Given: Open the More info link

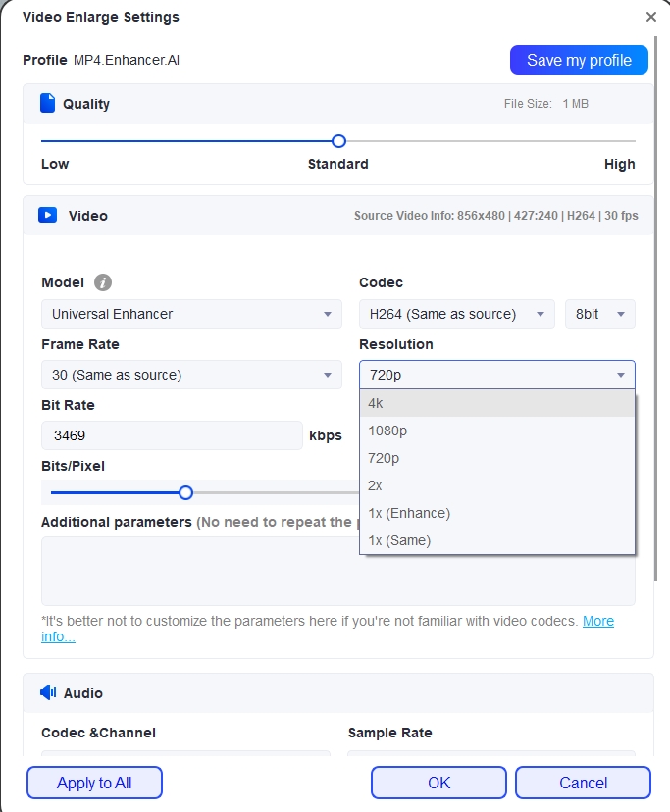Looking at the screenshot, I should (x=598, y=621).
